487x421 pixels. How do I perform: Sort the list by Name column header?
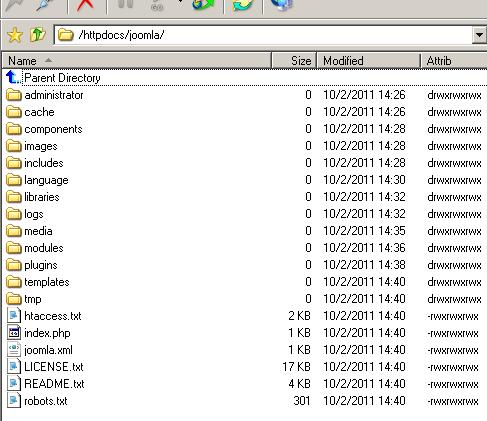[137, 61]
